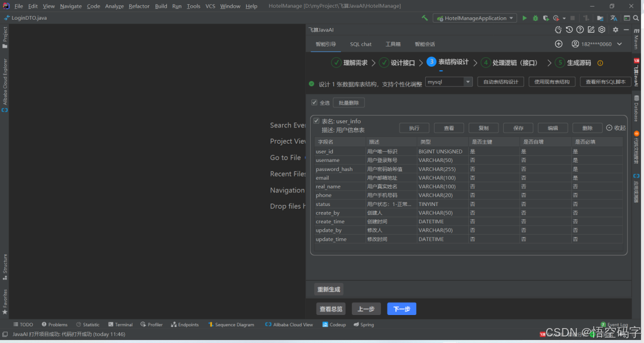Go to step 理解需求 in wizard

click(349, 63)
